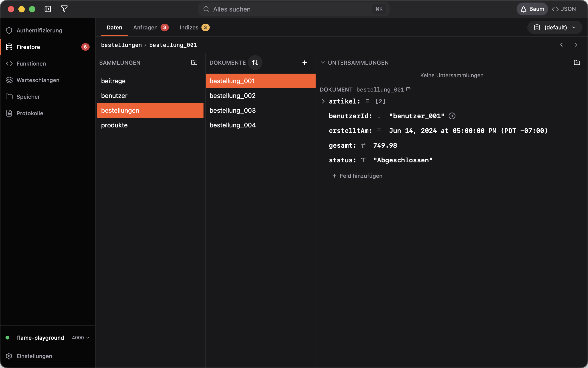Open the filter funnel icon
Image resolution: width=588 pixels, height=368 pixels.
pyautogui.click(x=64, y=9)
